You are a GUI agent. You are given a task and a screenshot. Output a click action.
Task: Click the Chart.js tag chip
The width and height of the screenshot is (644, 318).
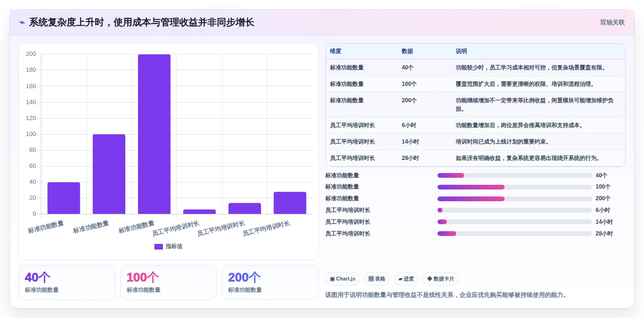(343, 279)
